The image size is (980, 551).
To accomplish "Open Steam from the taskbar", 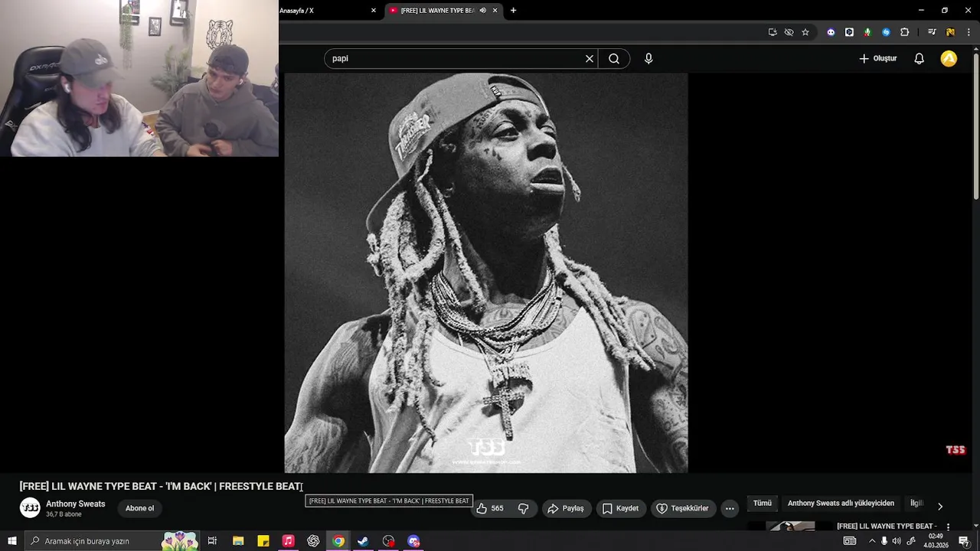I will (x=363, y=541).
